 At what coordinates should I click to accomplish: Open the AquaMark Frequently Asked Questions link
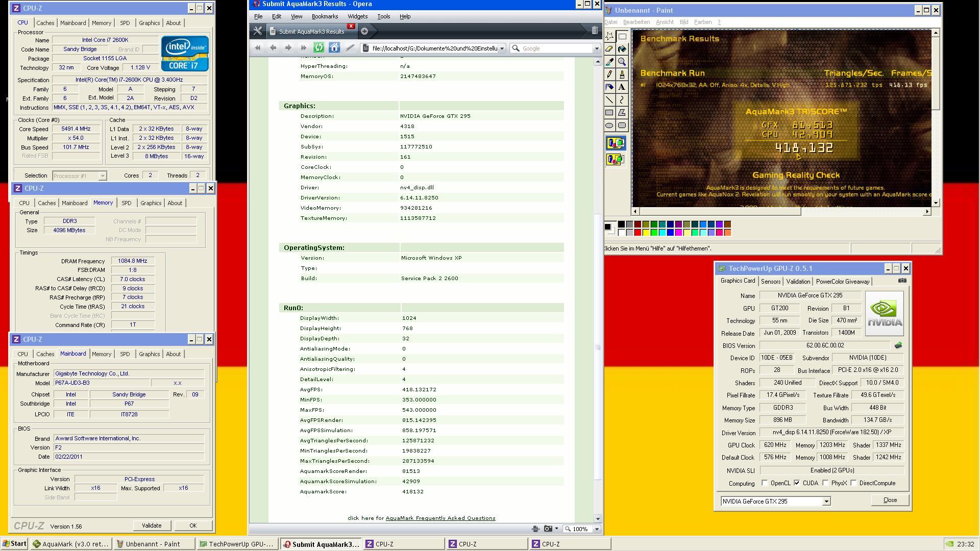(x=440, y=518)
